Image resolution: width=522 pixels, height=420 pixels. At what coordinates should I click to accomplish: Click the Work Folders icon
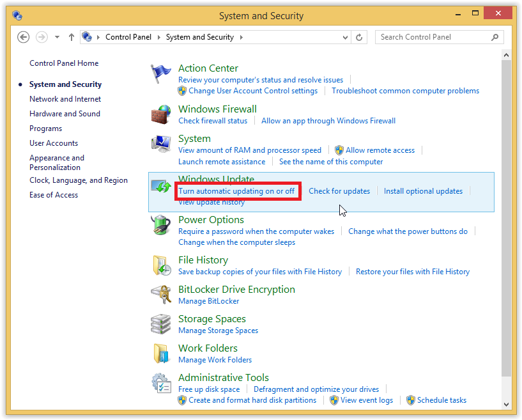click(161, 354)
